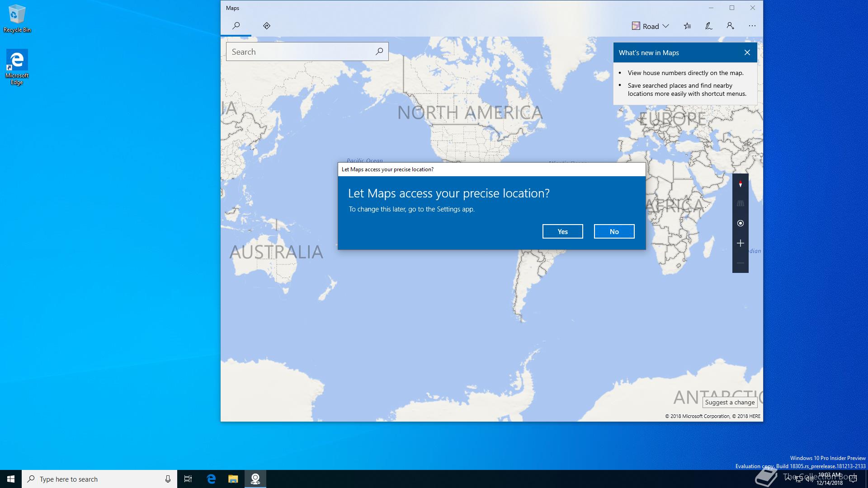This screenshot has width=868, height=488.
Task: Launch Microsoft Edge from taskbar
Action: (x=211, y=479)
